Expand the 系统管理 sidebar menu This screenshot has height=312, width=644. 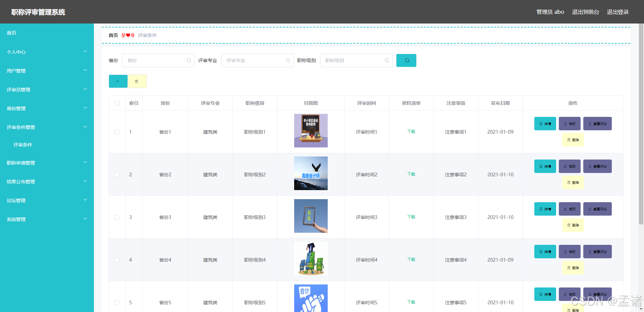pyautogui.click(x=47, y=219)
